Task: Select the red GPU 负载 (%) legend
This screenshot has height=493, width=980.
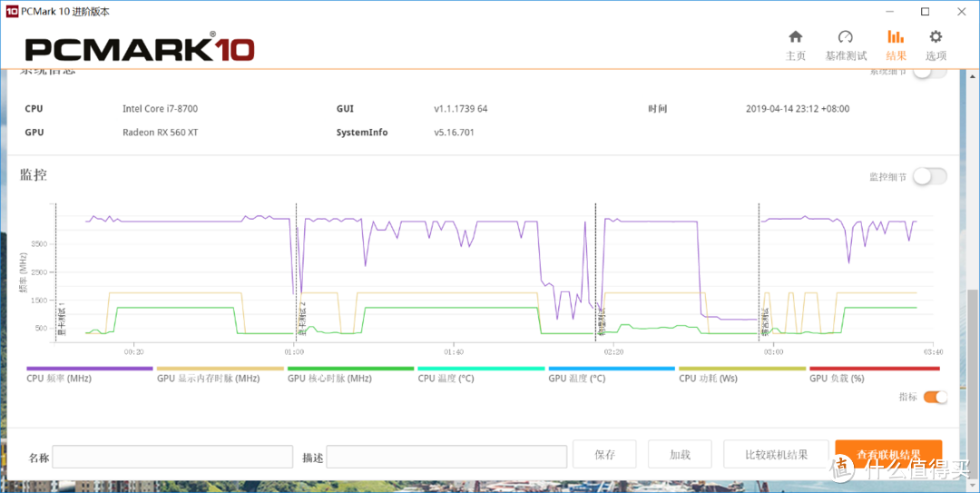Action: tap(875, 374)
